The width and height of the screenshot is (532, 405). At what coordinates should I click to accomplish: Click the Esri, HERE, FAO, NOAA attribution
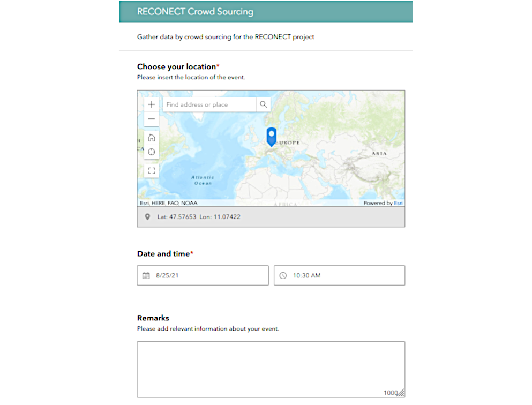[x=168, y=203]
